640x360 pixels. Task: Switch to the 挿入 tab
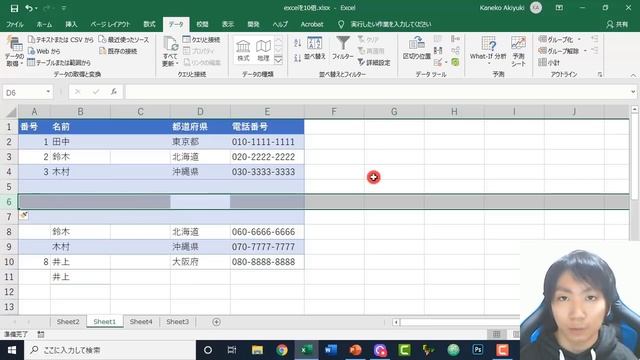71,24
